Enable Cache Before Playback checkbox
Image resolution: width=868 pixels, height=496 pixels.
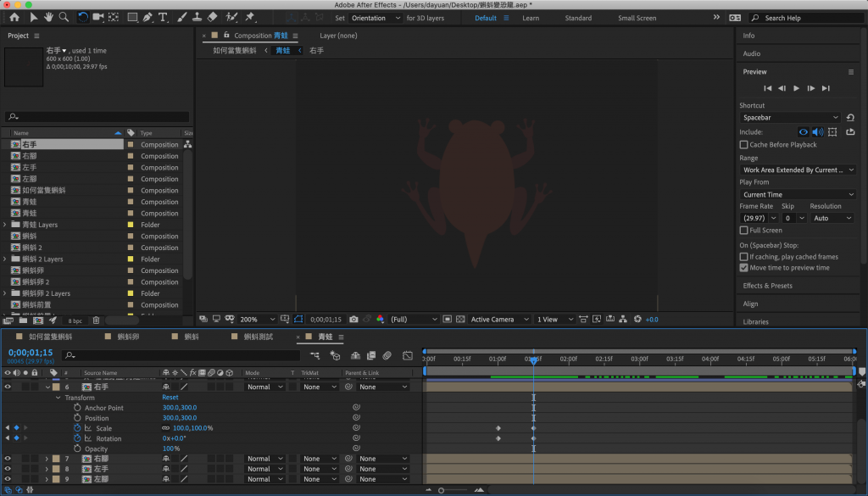(744, 145)
